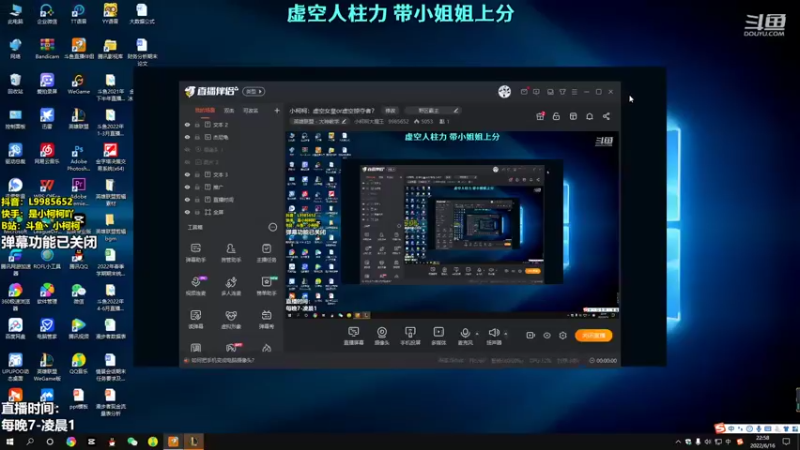Image resolution: width=800 pixels, height=450 pixels.
Task: Click the share icon above the preview
Action: point(606,116)
